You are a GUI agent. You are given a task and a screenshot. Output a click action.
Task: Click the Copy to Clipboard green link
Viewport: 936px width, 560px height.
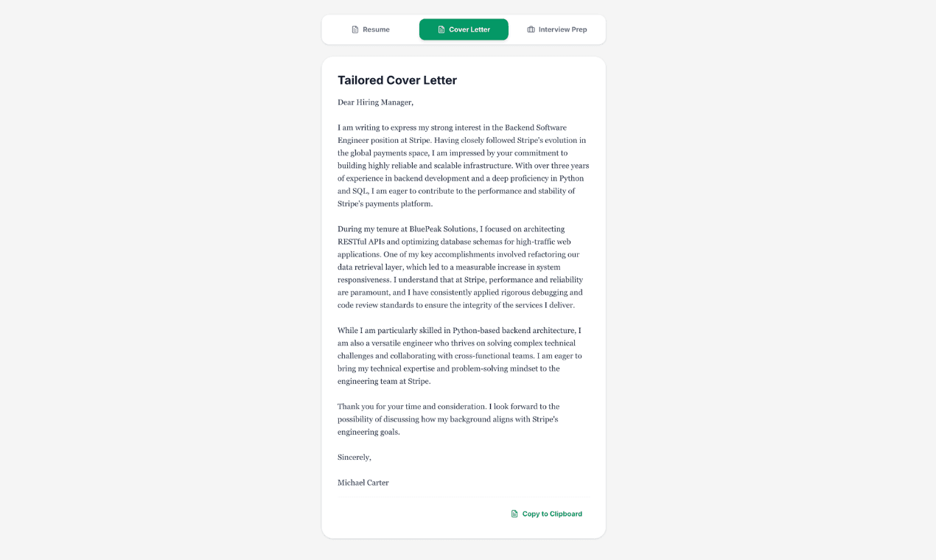tap(551, 514)
